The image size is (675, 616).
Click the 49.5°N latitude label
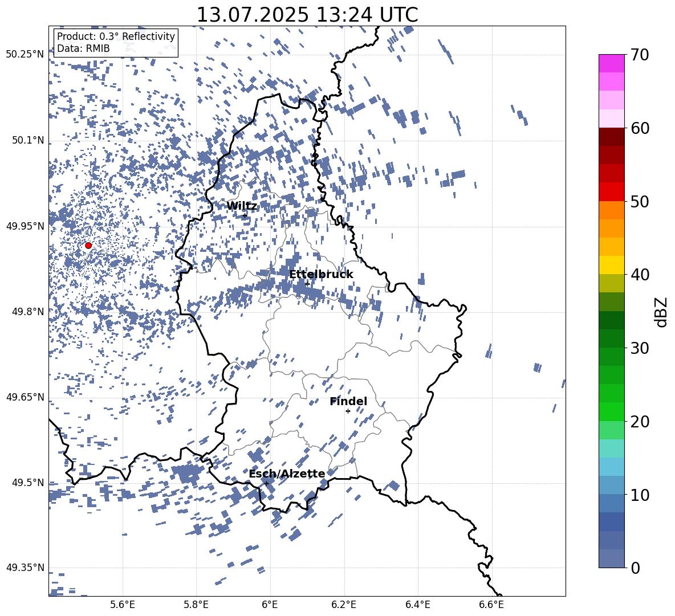[x=27, y=483]
